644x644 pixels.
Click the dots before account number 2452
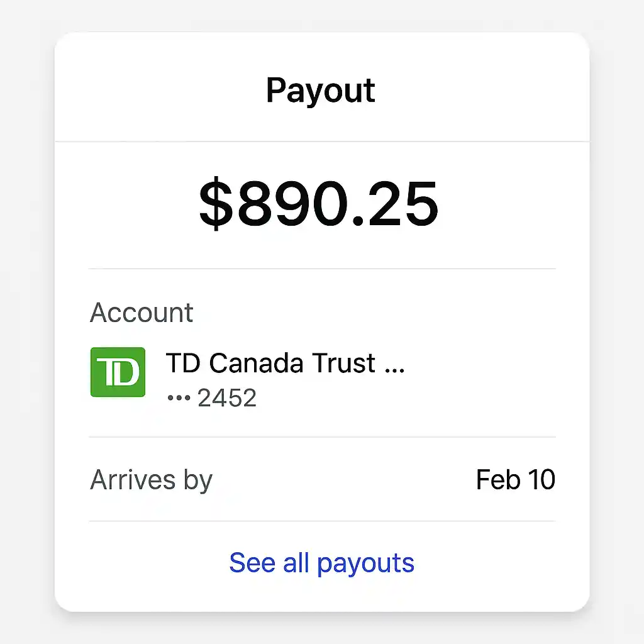(178, 397)
